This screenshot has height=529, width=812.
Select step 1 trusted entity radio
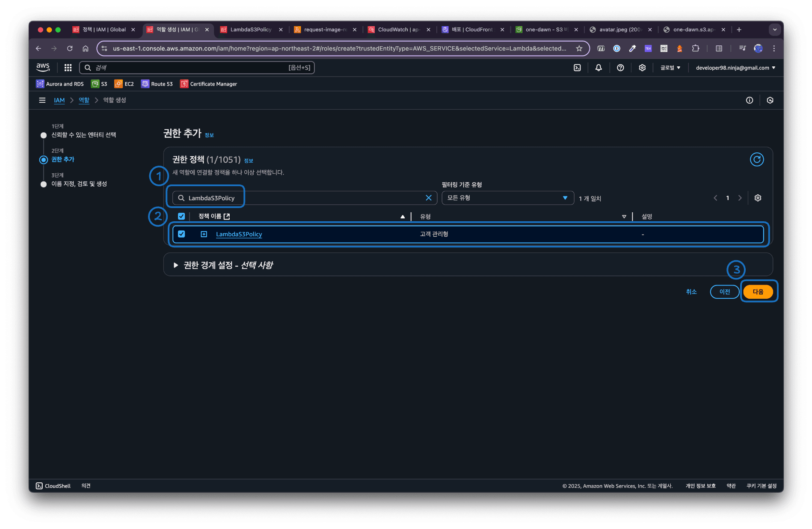[x=43, y=135]
